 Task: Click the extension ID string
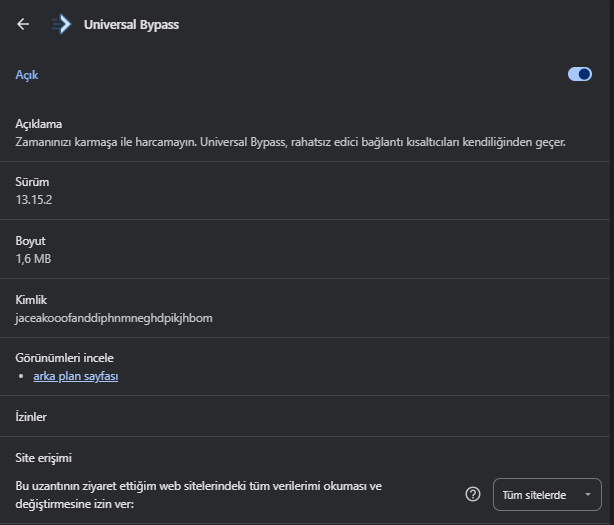tap(114, 318)
